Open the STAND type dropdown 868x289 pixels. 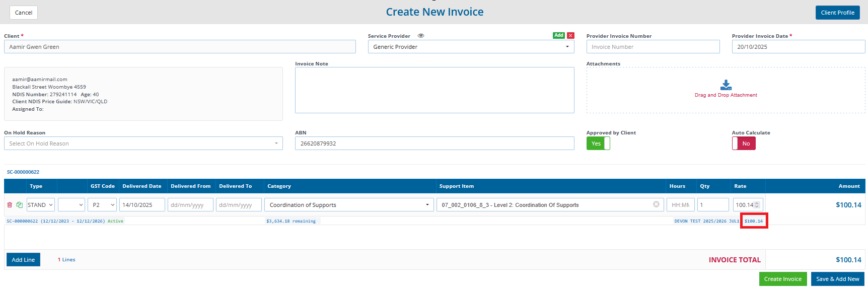[x=40, y=205]
